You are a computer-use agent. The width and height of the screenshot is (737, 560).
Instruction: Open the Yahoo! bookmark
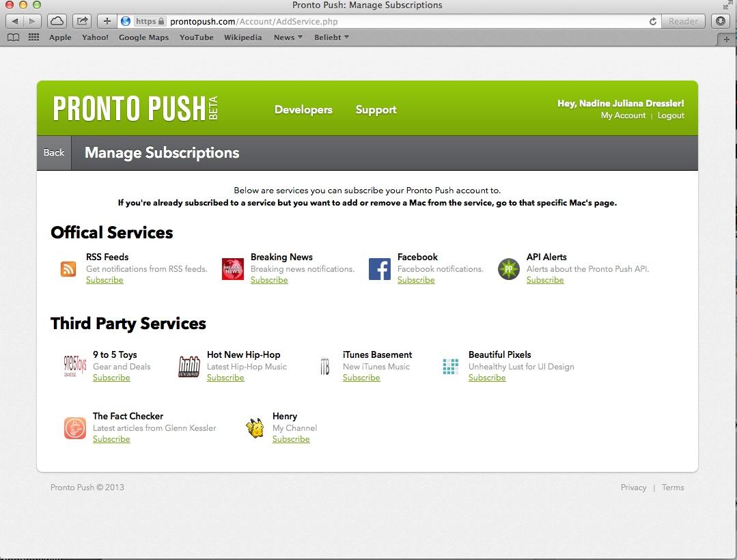click(95, 38)
